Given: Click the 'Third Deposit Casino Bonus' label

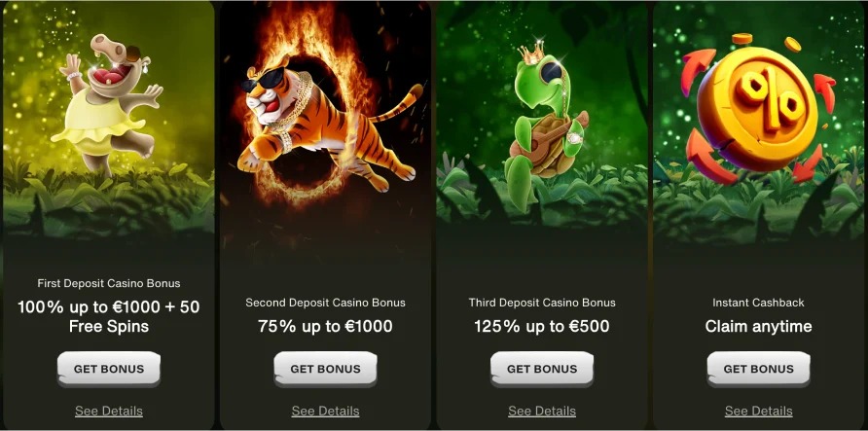Looking at the screenshot, I should click(542, 303).
